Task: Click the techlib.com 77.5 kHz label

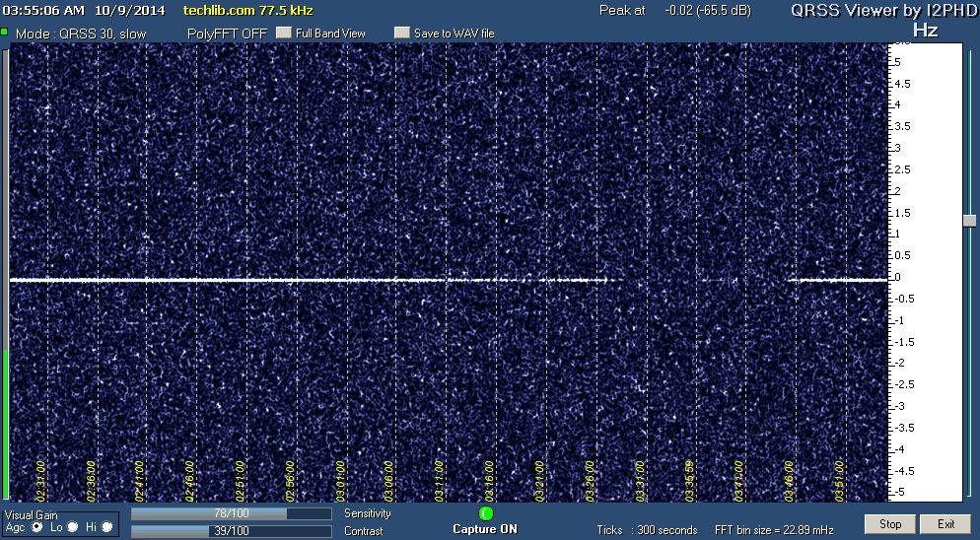Action: (x=248, y=10)
